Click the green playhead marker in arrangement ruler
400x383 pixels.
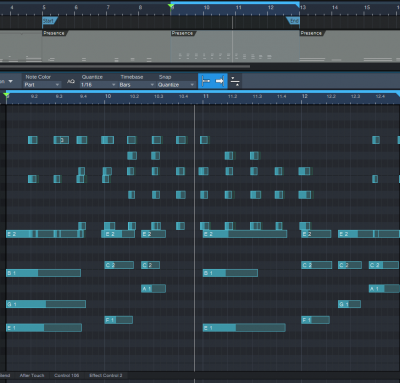(x=171, y=6)
